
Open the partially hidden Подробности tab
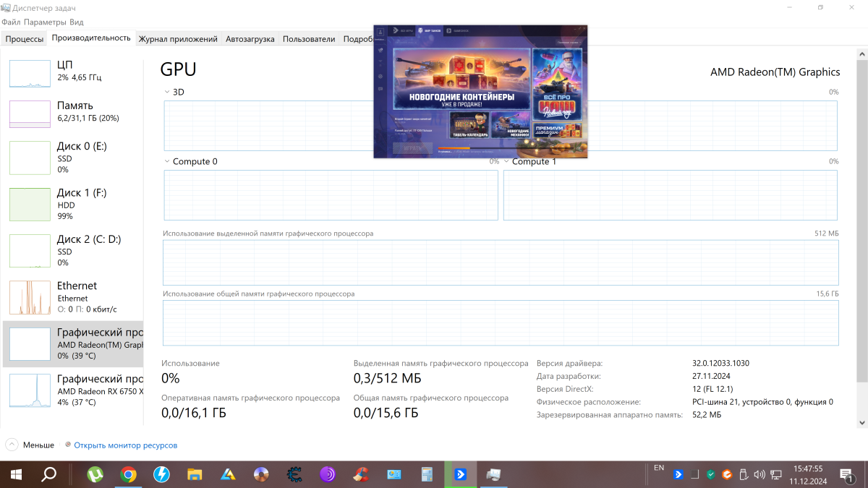(x=357, y=39)
